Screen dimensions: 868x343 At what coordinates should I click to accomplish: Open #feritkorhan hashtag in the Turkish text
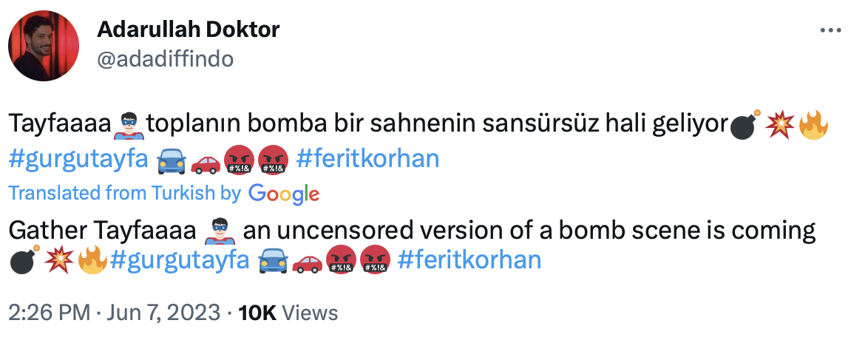pyautogui.click(x=367, y=158)
